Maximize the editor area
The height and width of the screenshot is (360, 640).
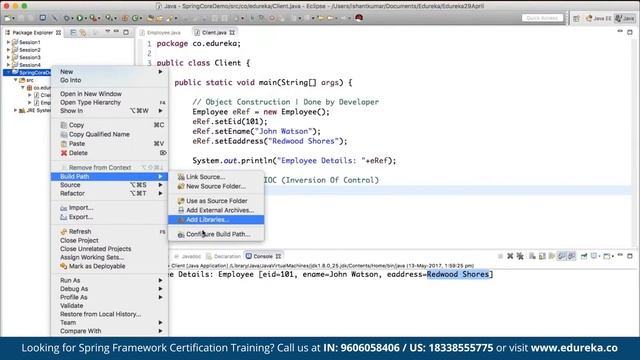pyautogui.click(x=630, y=32)
